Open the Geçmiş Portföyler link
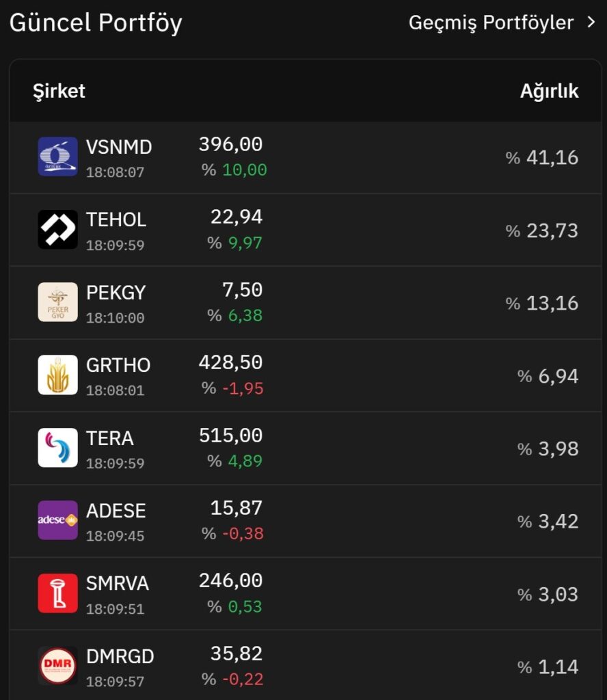 point(491,23)
